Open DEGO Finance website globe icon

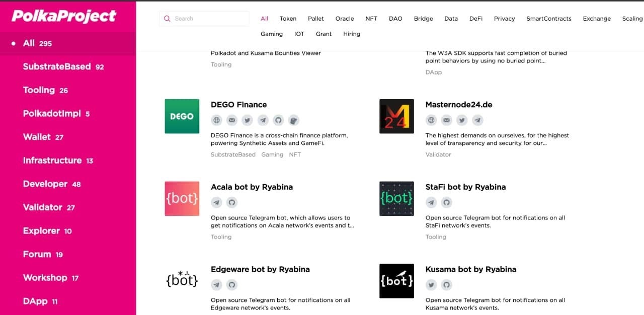click(216, 120)
